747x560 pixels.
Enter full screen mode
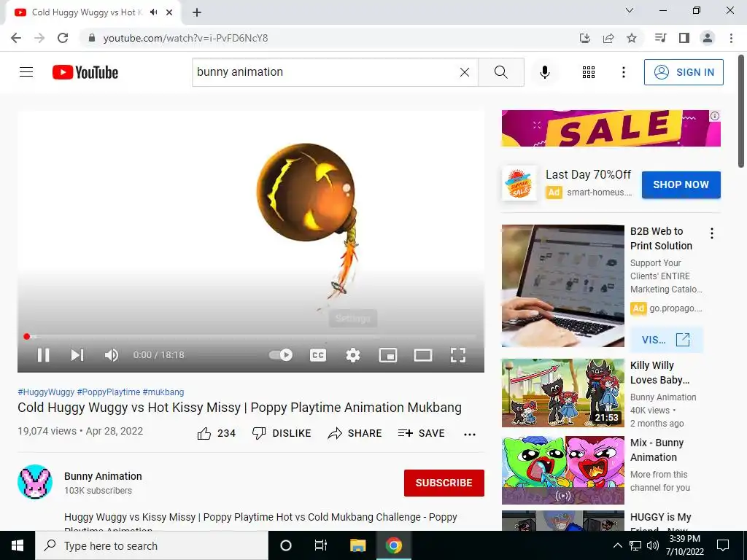click(458, 355)
